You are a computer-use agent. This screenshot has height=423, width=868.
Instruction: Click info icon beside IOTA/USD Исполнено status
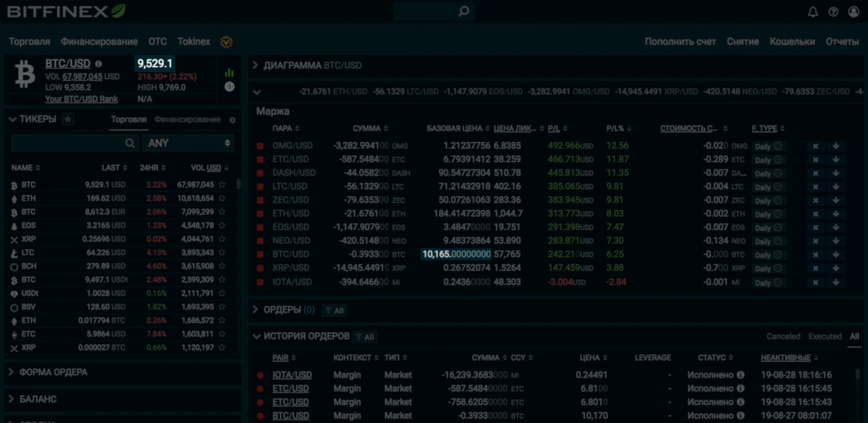740,375
